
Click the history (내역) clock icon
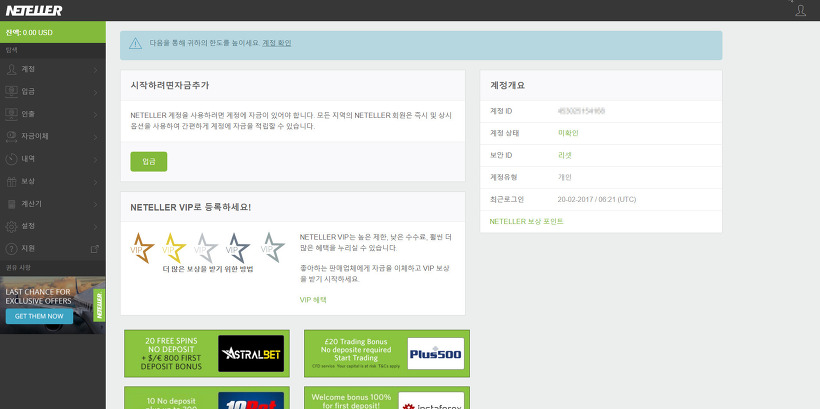coord(12,159)
